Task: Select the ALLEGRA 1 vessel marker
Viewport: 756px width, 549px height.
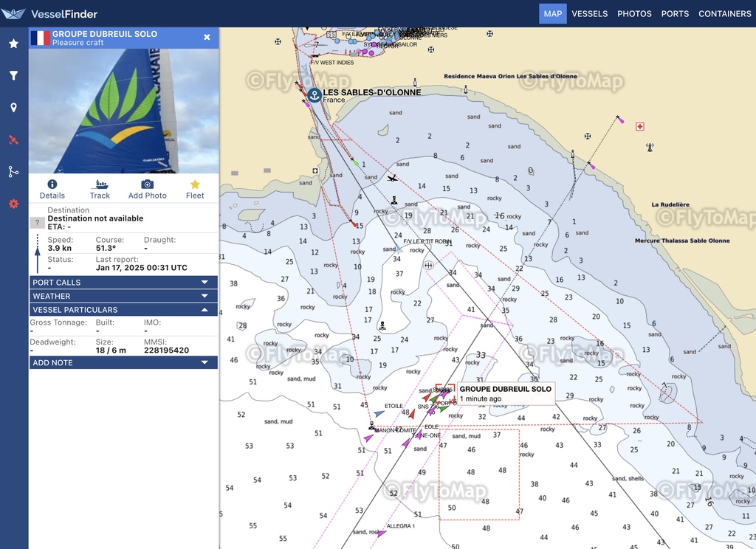Action: 381,533
